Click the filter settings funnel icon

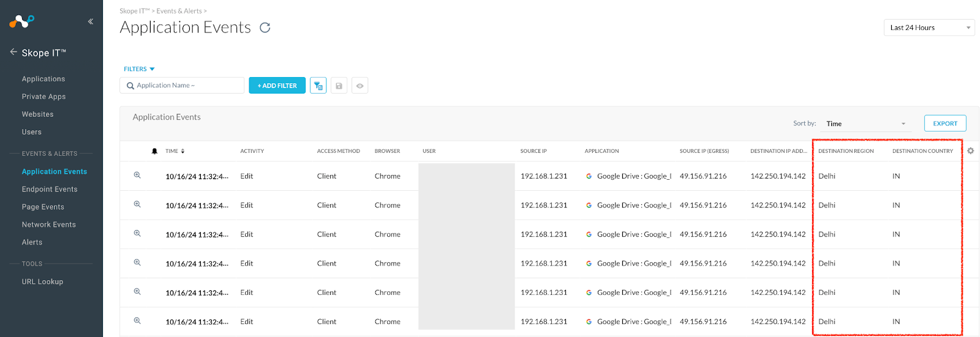(318, 86)
